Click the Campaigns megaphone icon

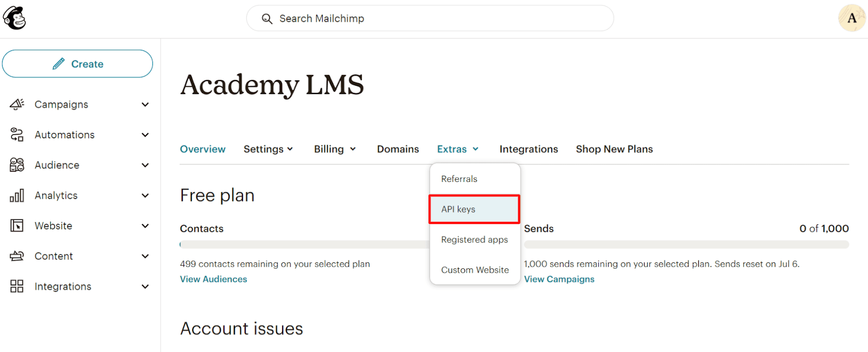[17, 104]
